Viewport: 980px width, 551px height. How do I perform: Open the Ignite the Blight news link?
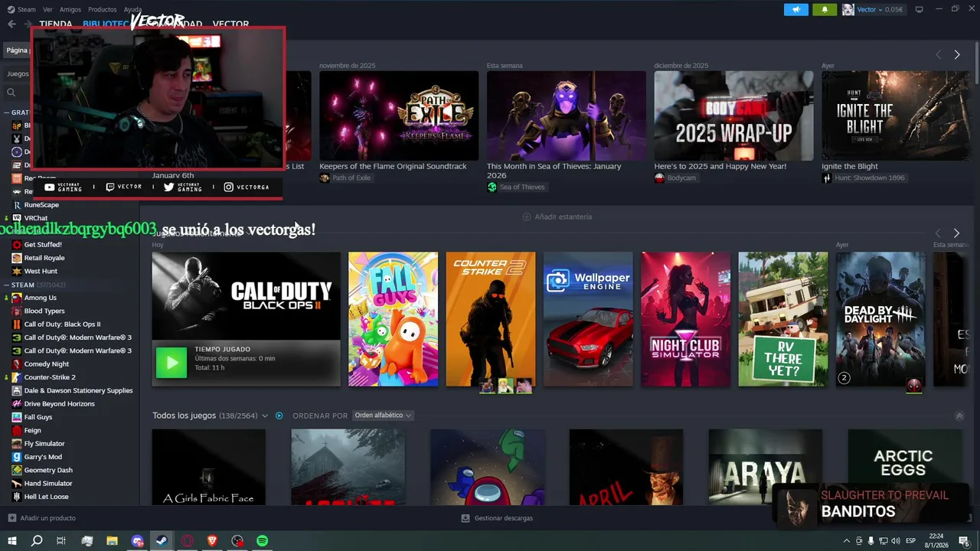[x=850, y=166]
